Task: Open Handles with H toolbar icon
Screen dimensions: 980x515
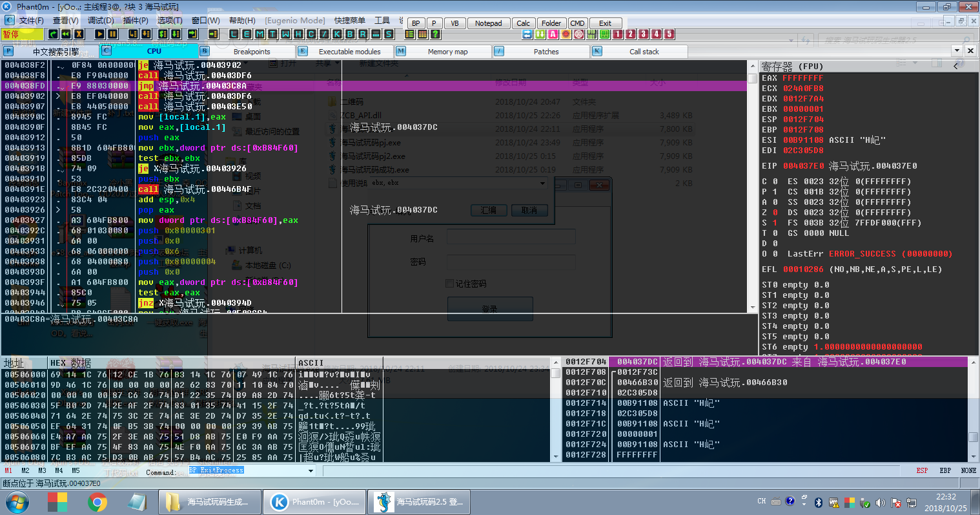Action: (x=298, y=34)
